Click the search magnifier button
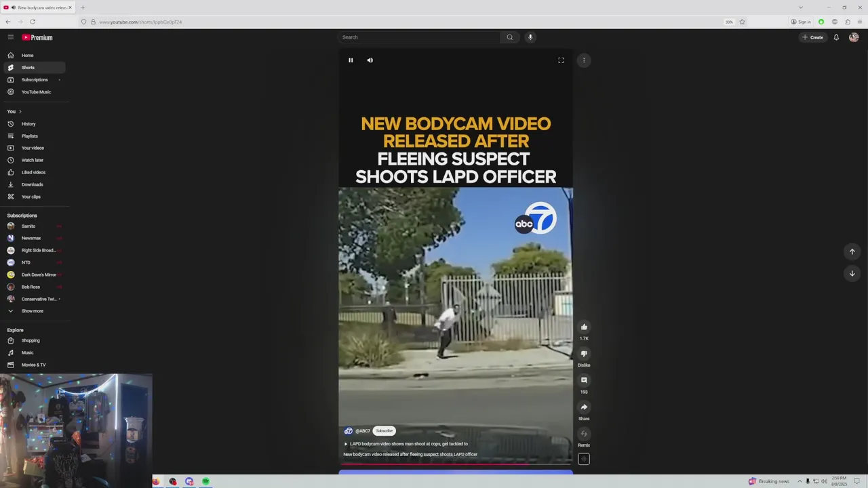 point(509,37)
